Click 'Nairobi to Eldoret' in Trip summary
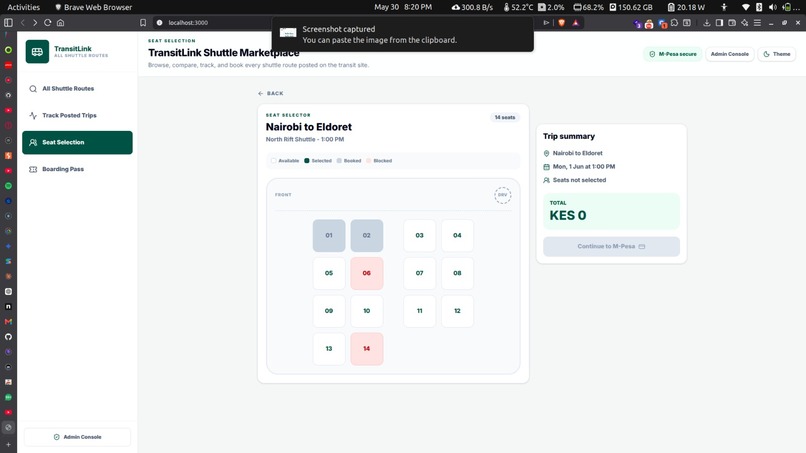 [x=577, y=153]
